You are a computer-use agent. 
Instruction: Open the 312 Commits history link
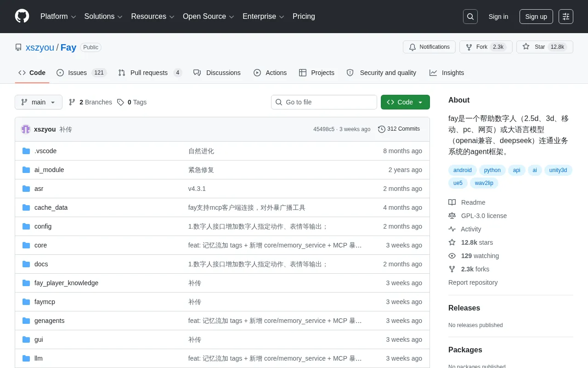click(399, 129)
